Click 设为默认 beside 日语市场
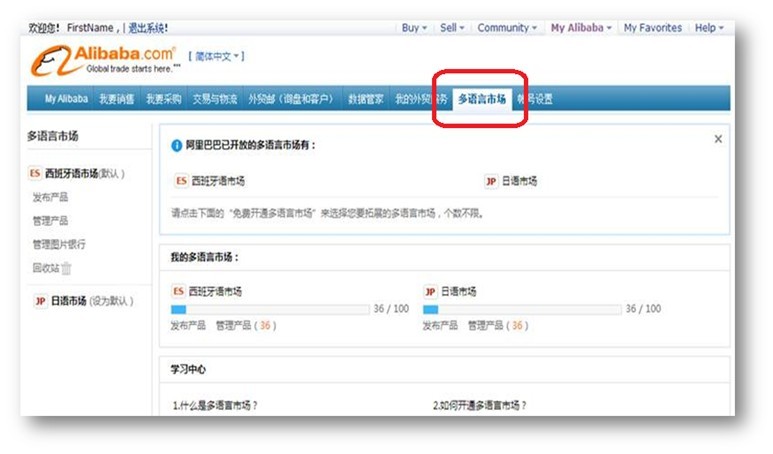Image resolution: width=773 pixels, height=454 pixels. [x=111, y=301]
